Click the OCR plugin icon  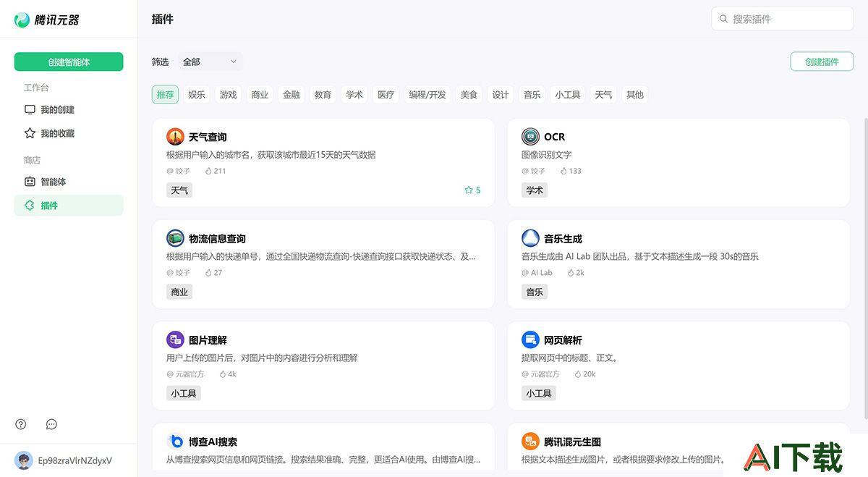tap(530, 137)
